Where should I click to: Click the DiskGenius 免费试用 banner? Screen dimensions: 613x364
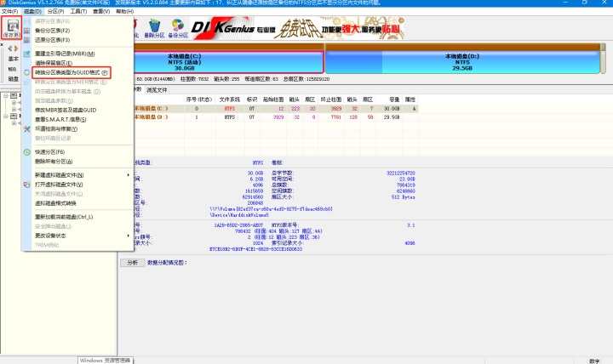tap(297, 28)
